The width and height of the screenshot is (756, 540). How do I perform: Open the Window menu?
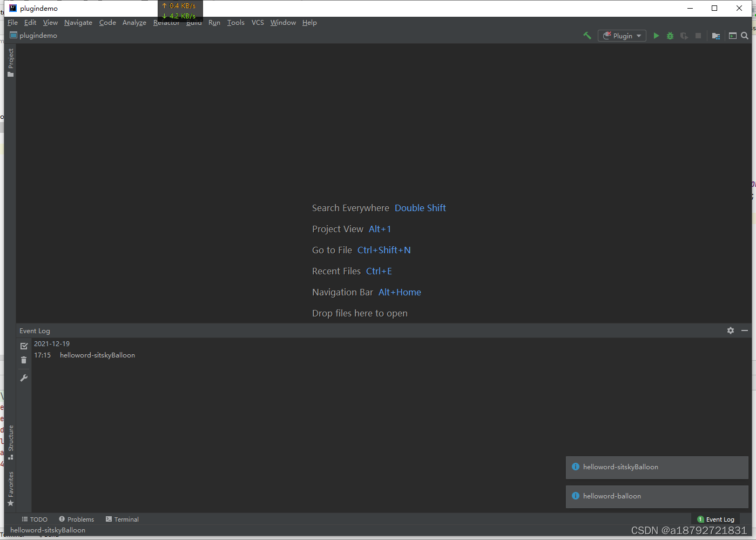pyautogui.click(x=283, y=23)
